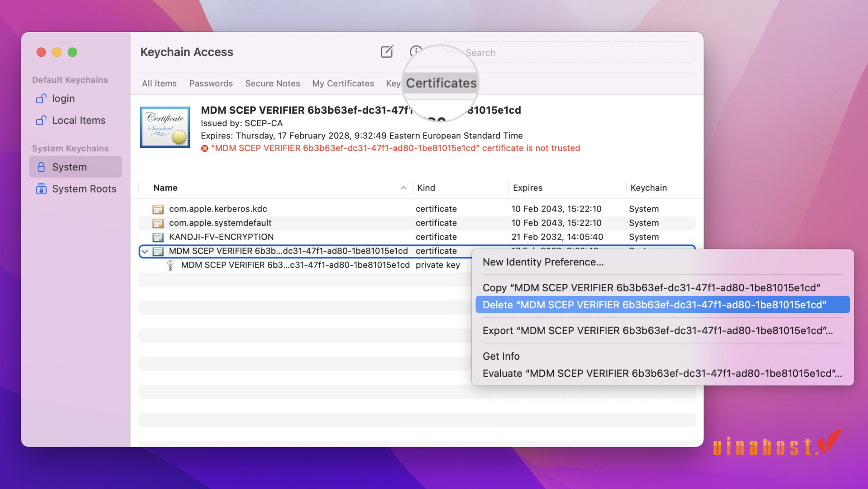This screenshot has height=489, width=868.
Task: Choose New Identity Preference from context menu
Action: point(662,262)
